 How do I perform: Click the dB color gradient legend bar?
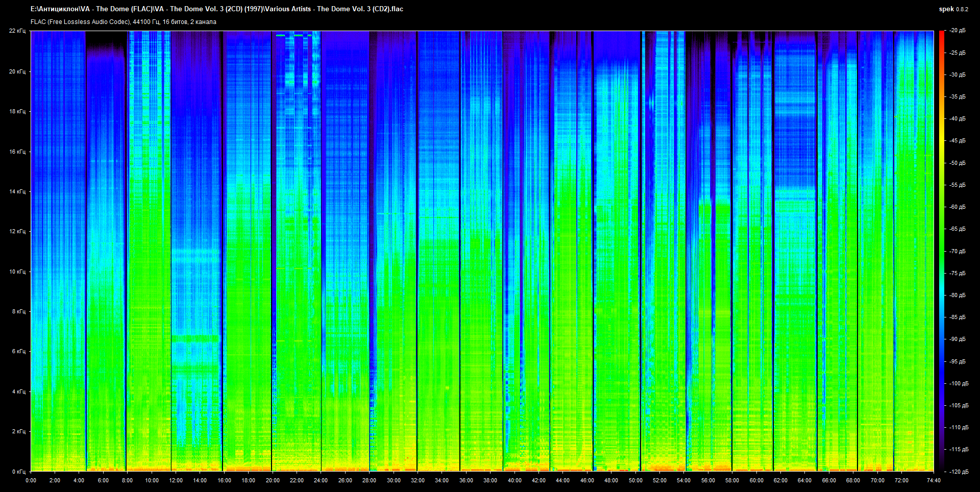click(941, 250)
